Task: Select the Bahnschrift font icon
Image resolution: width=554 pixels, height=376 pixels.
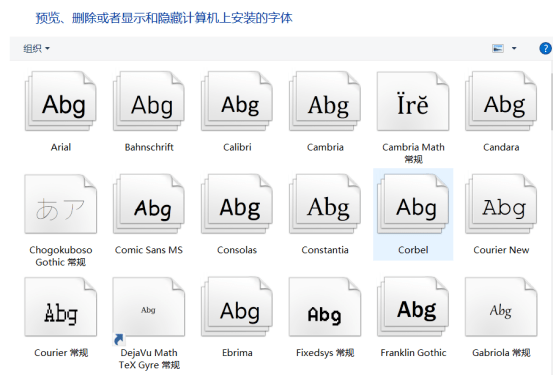Action: tap(149, 101)
